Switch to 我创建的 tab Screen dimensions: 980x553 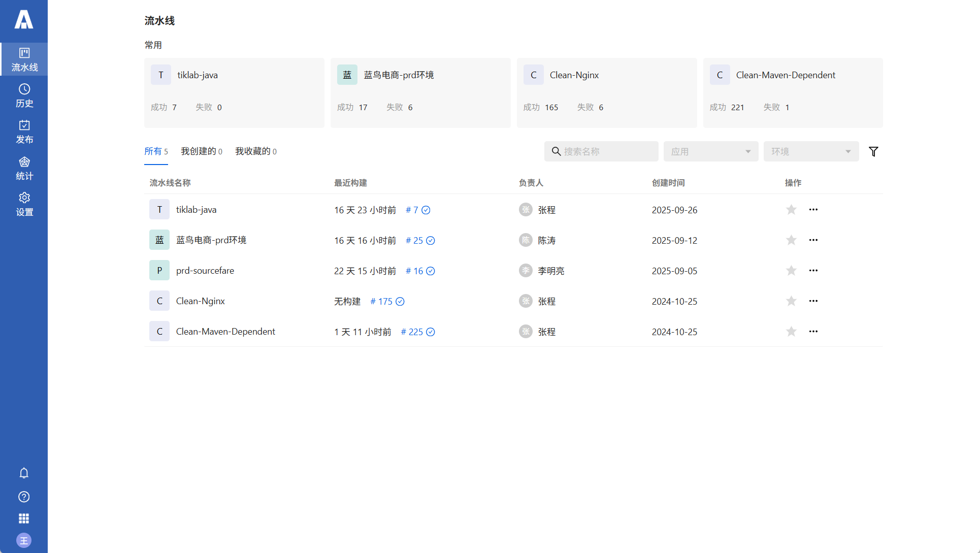coord(201,151)
